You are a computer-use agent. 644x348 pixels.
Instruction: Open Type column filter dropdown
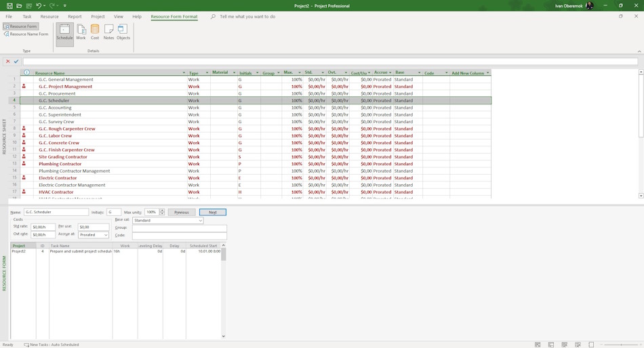pyautogui.click(x=207, y=72)
